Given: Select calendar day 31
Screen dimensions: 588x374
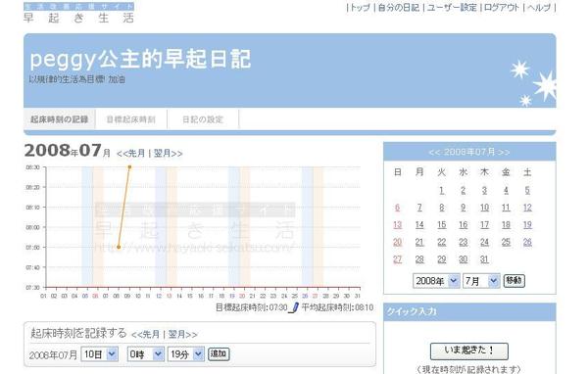Looking at the screenshot, I should [x=484, y=259].
